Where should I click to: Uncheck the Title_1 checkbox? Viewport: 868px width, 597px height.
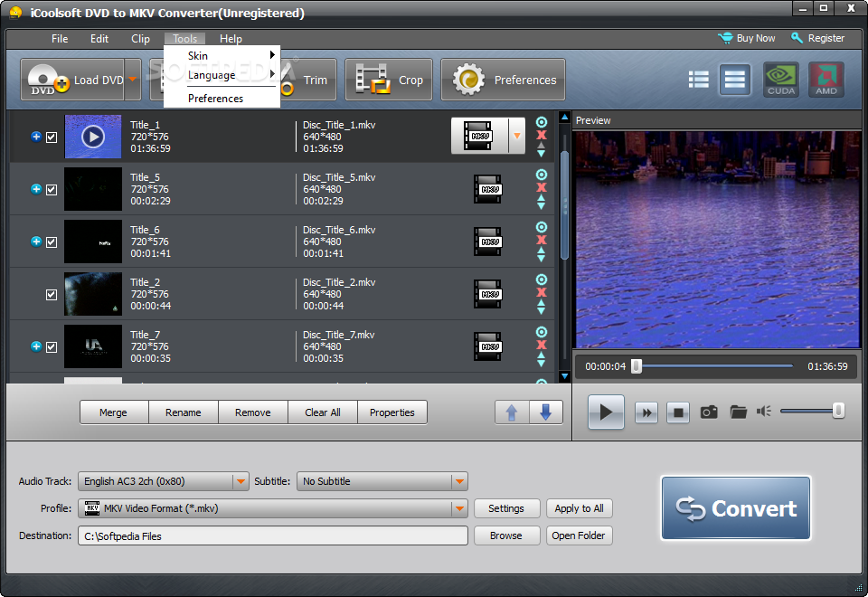tap(52, 137)
